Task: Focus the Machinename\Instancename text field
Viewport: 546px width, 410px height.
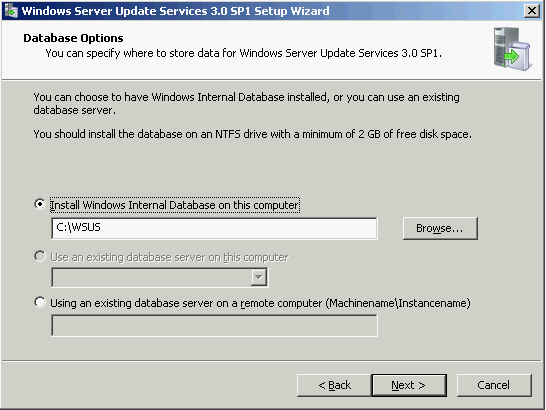Action: pos(214,325)
